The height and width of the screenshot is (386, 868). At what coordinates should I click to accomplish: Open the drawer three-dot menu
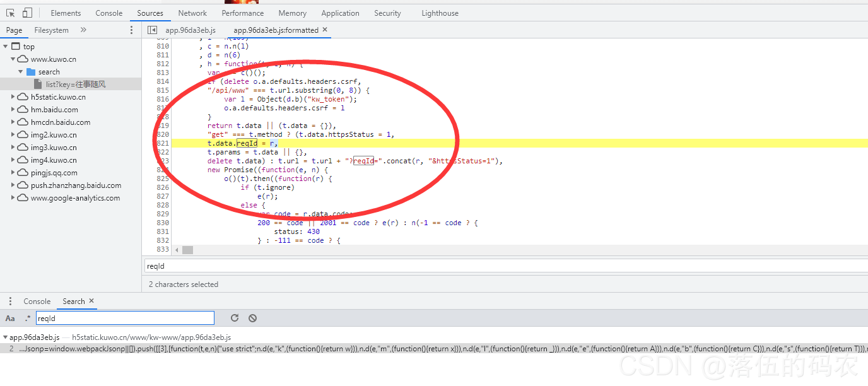tap(10, 301)
